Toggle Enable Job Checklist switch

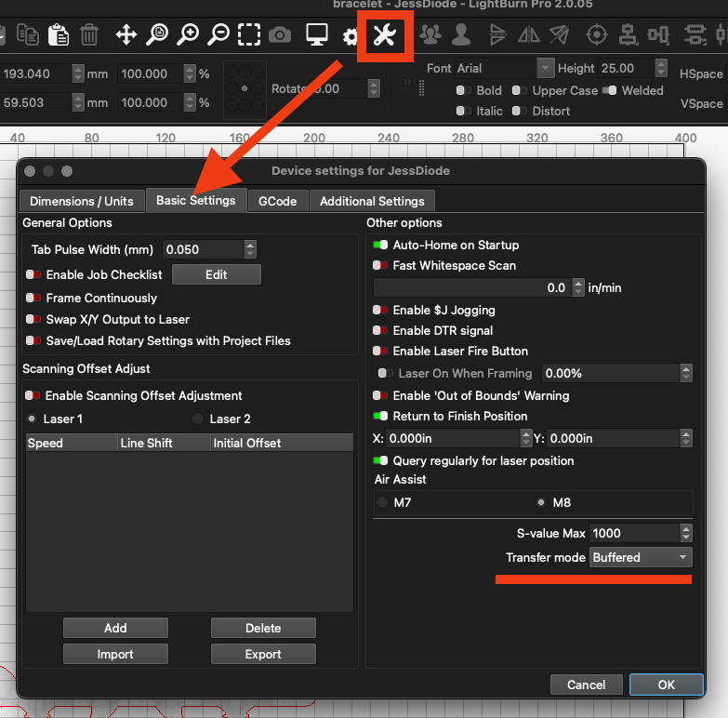(x=33, y=275)
